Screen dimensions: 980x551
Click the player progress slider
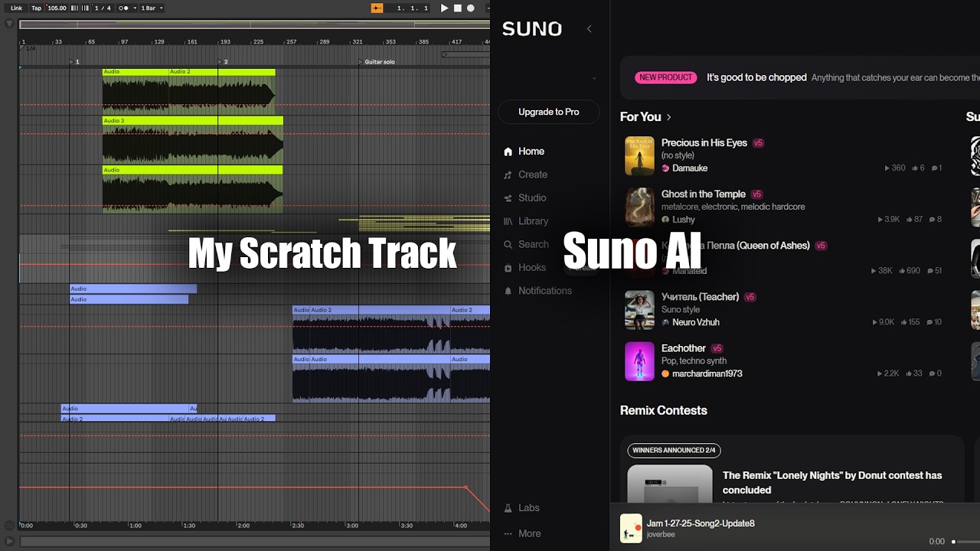pyautogui.click(x=966, y=541)
